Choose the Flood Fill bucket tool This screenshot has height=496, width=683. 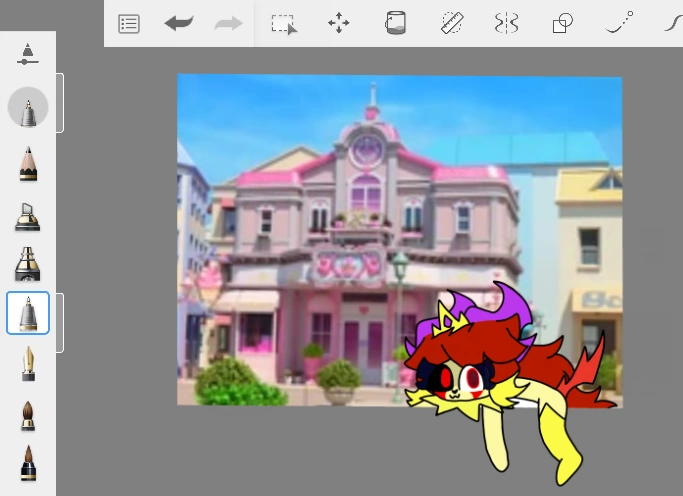click(x=395, y=23)
